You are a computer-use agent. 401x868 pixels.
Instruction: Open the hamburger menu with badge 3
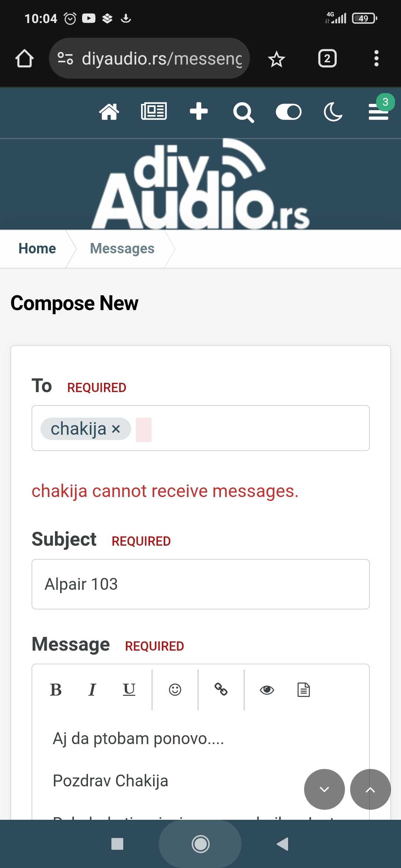(x=378, y=112)
